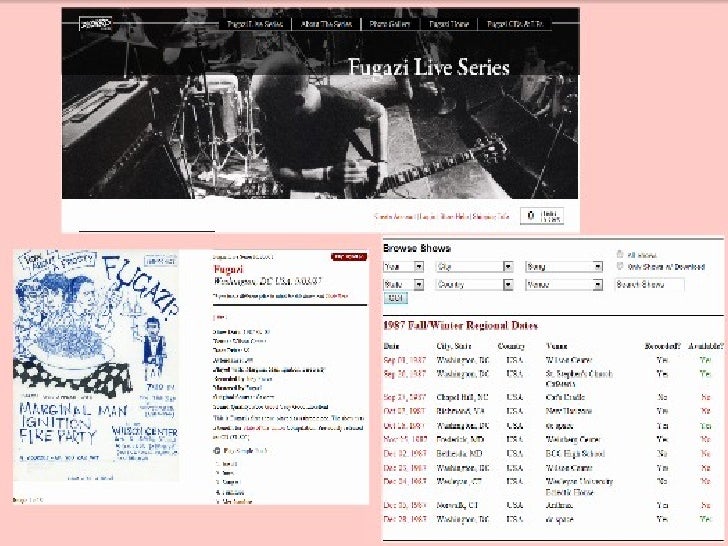Expand the Venue dropdown
Image resolution: width=728 pixels, height=546 pixels.
pos(564,285)
